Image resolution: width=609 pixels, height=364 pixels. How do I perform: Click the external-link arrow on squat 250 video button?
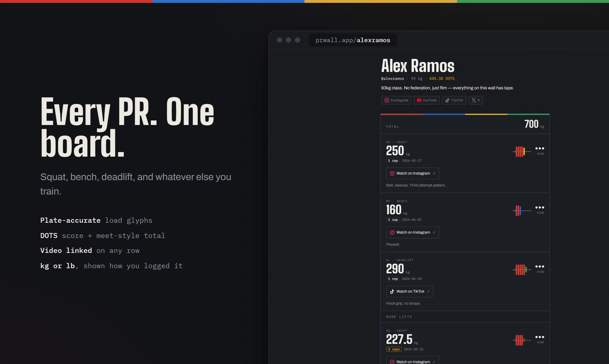point(434,173)
